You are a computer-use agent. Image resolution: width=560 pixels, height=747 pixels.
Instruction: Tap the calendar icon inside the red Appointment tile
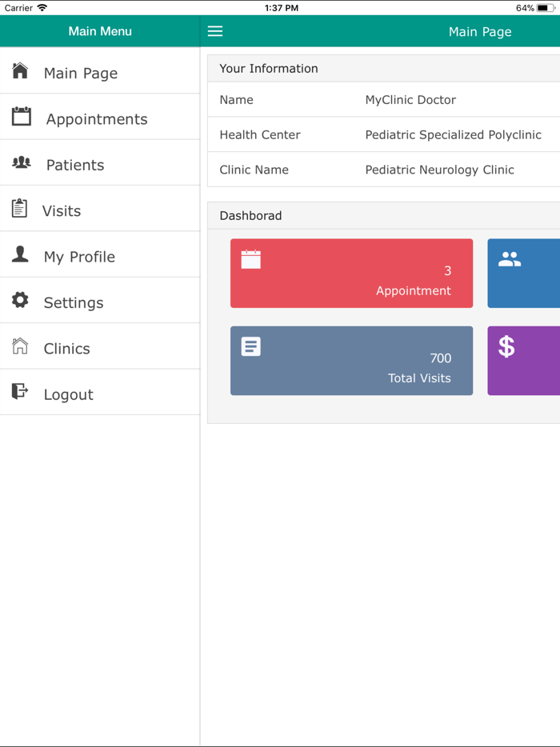pos(250,259)
